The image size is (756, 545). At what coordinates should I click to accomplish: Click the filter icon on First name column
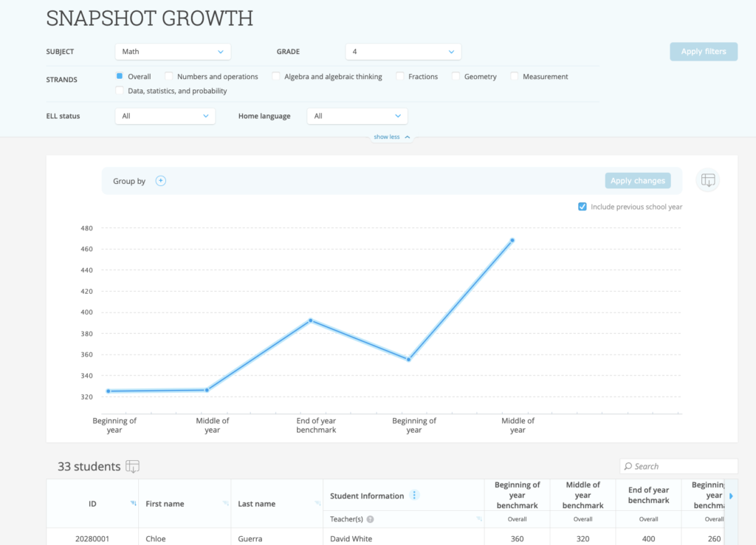[x=227, y=503]
